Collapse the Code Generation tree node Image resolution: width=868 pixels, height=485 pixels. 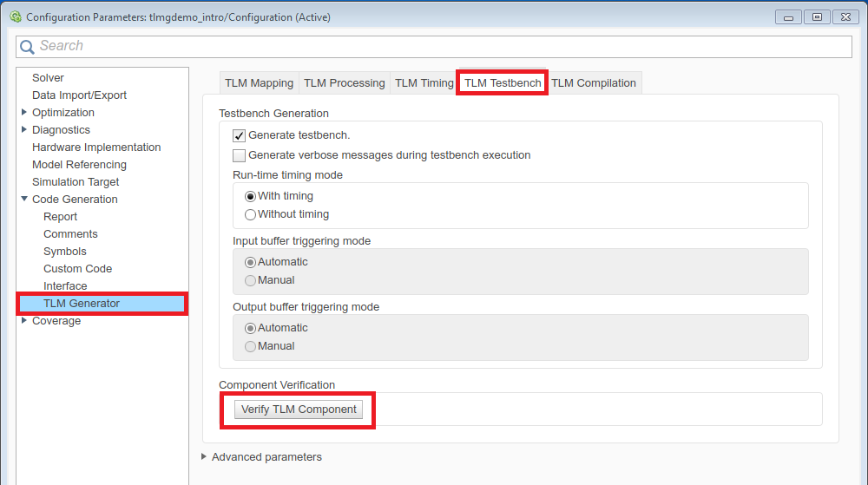point(24,199)
